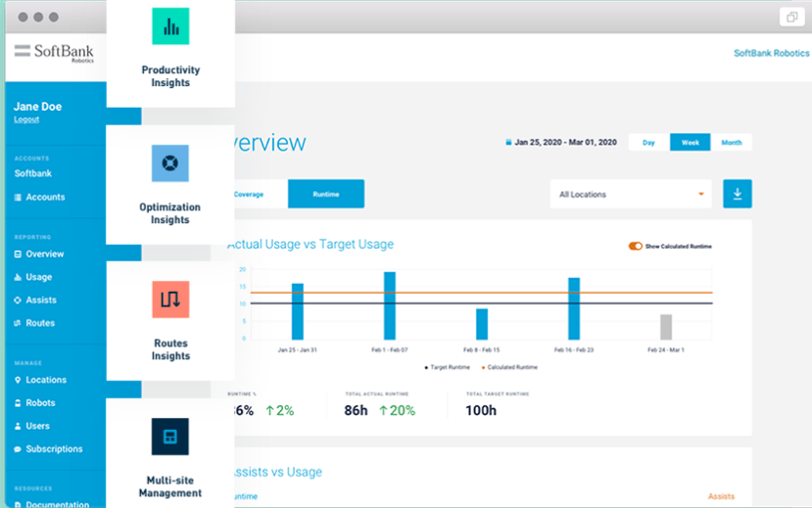Select the Day view option
Viewport: 812px width, 508px height.
[648, 142]
